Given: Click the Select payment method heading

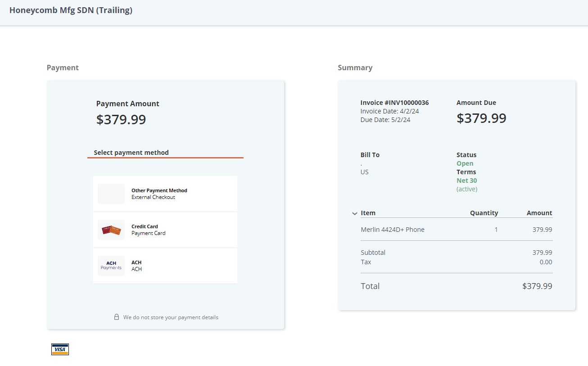Looking at the screenshot, I should pos(131,153).
